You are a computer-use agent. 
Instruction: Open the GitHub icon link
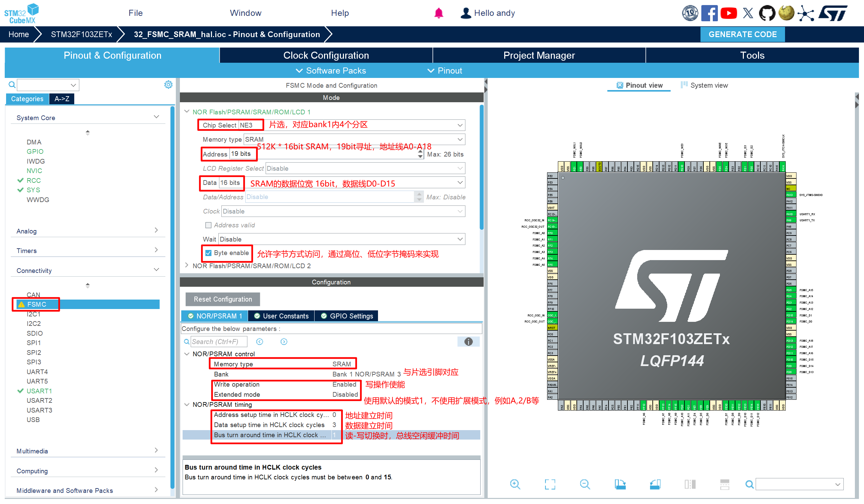pyautogui.click(x=766, y=13)
